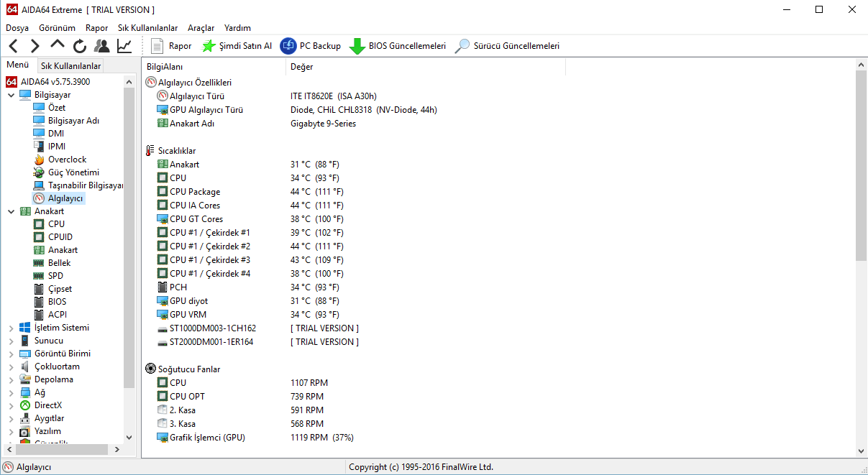The height and width of the screenshot is (475, 868).
Task: Open the Sık Kullanılanlar menu
Action: coord(148,28)
